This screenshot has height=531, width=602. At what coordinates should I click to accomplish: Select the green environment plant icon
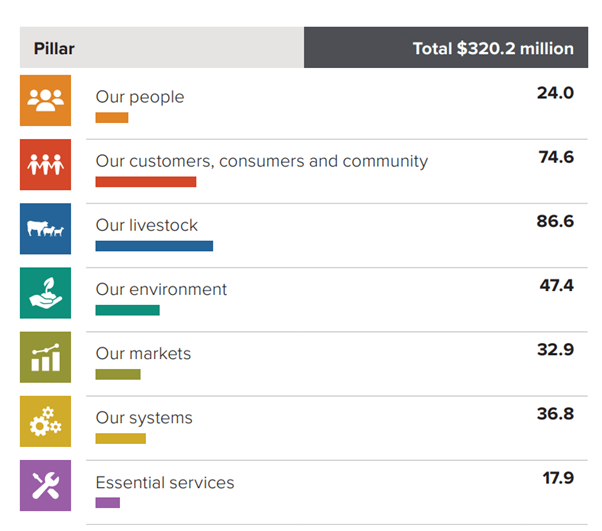[x=45, y=293]
